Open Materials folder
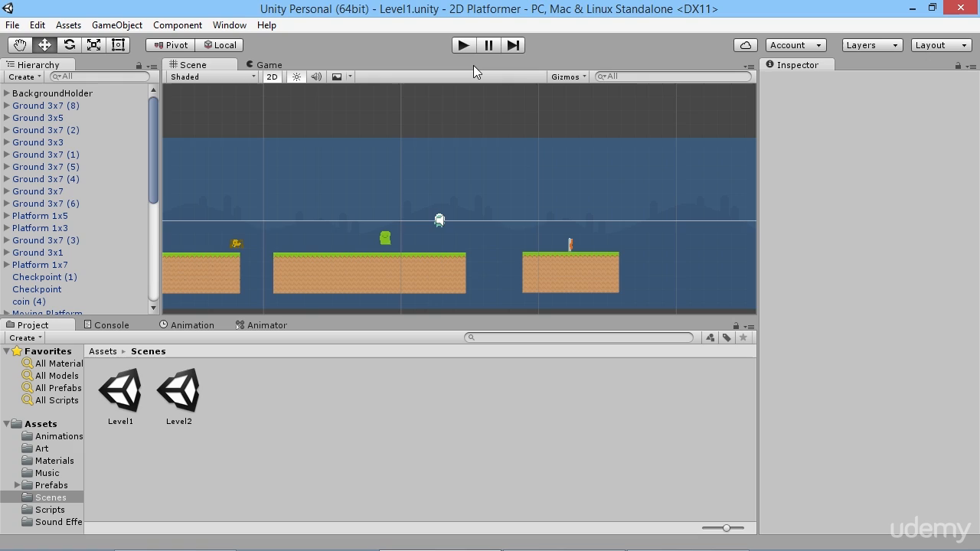The width and height of the screenshot is (980, 551). [48, 461]
